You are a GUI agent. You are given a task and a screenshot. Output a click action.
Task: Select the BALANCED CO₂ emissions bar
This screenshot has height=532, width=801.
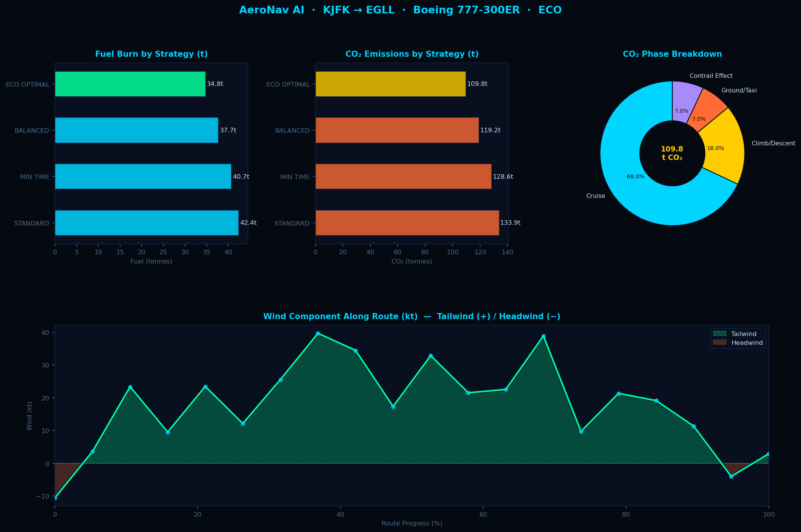[x=397, y=130]
